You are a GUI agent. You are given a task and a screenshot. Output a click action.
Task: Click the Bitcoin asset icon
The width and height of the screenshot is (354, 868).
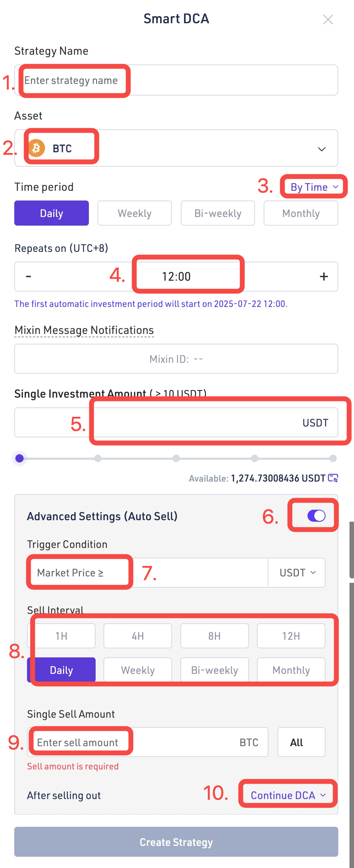click(37, 148)
